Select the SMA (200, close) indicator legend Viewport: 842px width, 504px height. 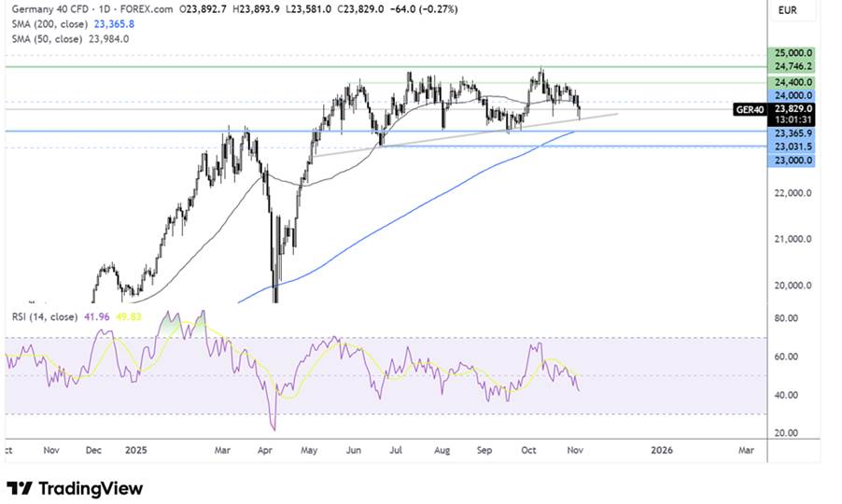tap(52, 26)
